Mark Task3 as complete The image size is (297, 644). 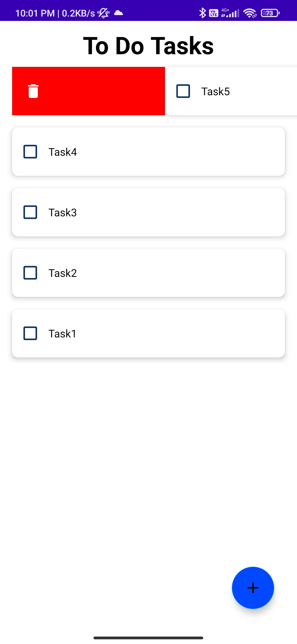[x=30, y=212]
